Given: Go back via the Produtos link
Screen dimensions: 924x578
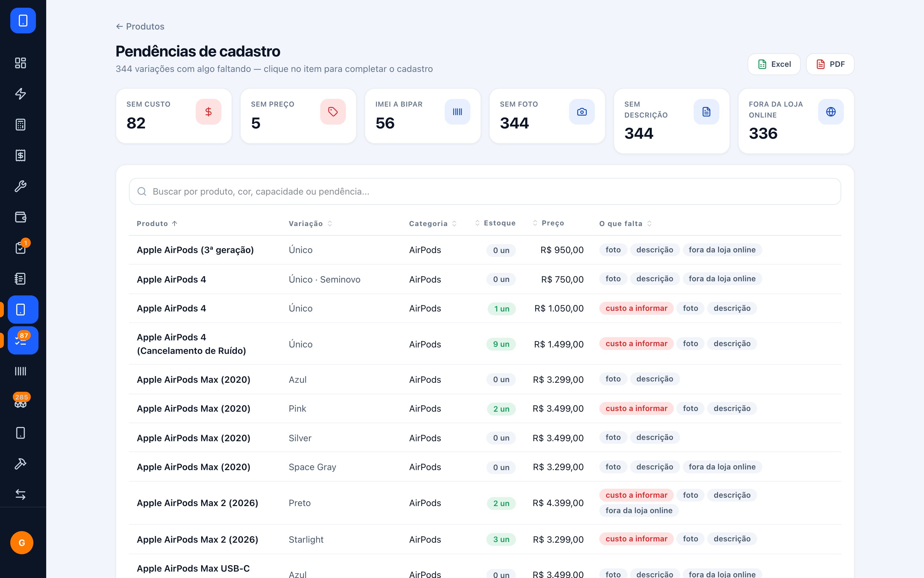Looking at the screenshot, I should [x=140, y=26].
